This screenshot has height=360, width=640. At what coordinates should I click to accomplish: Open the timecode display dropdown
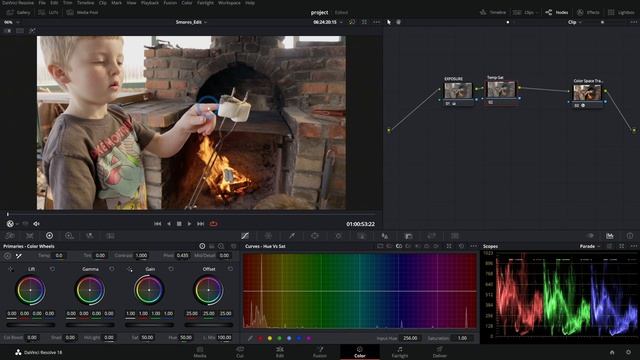point(327,22)
